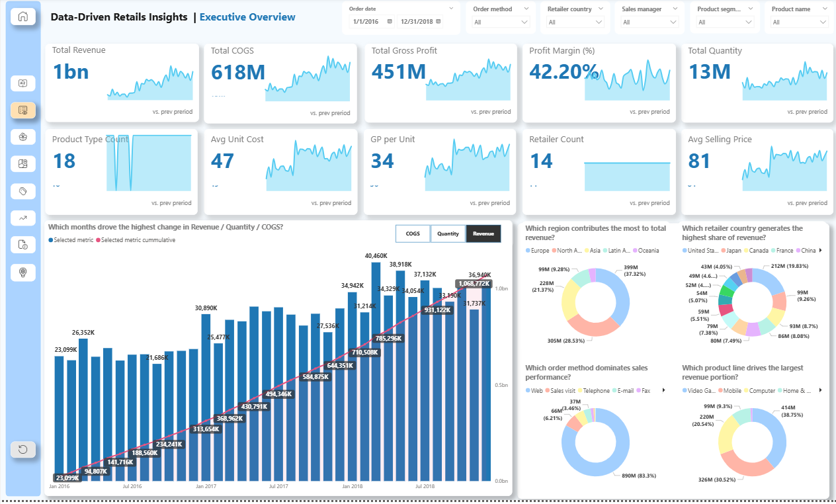The height and width of the screenshot is (504, 836).
Task: Click the Executive Overview page title
Action: [247, 17]
